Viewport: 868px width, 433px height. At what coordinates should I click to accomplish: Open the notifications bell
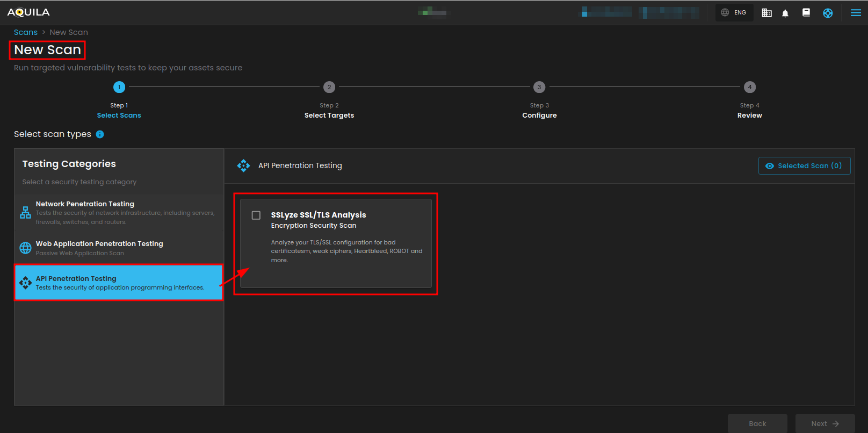[785, 13]
